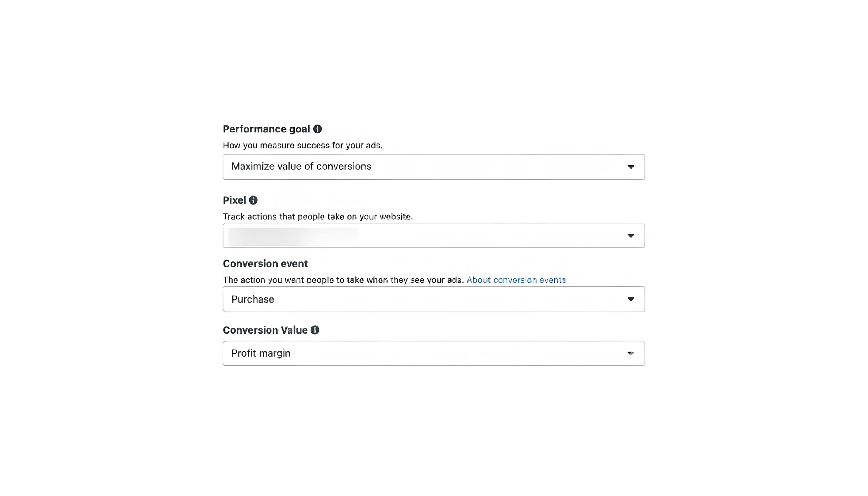The width and height of the screenshot is (868, 496).
Task: Click the Conversion Value dropdown chevron
Action: click(x=631, y=353)
